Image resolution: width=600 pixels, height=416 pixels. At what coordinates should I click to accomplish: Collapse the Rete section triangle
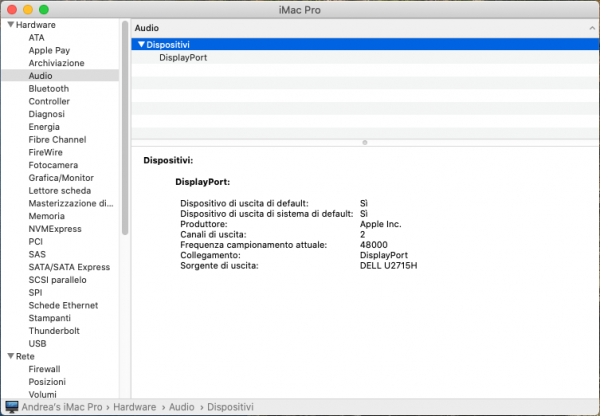click(11, 356)
